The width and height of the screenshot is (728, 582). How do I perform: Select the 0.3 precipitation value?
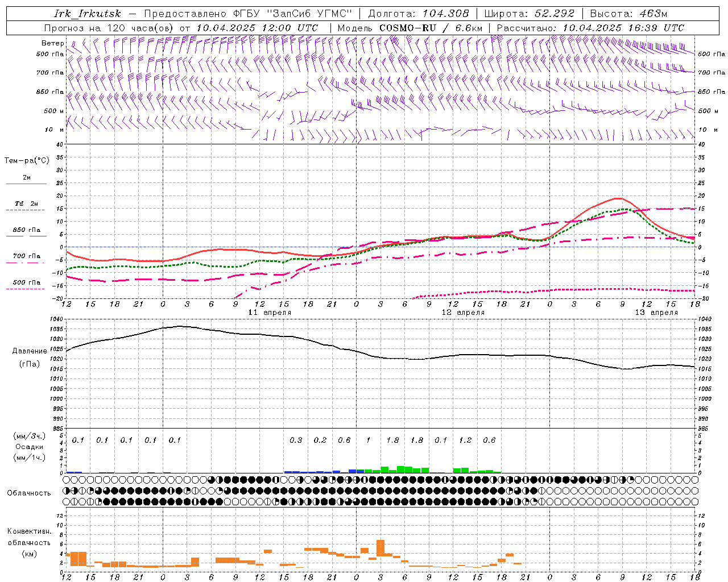(x=296, y=440)
